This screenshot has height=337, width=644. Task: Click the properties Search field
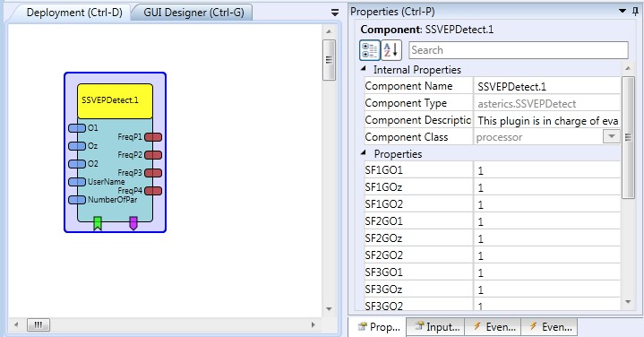[x=519, y=50]
